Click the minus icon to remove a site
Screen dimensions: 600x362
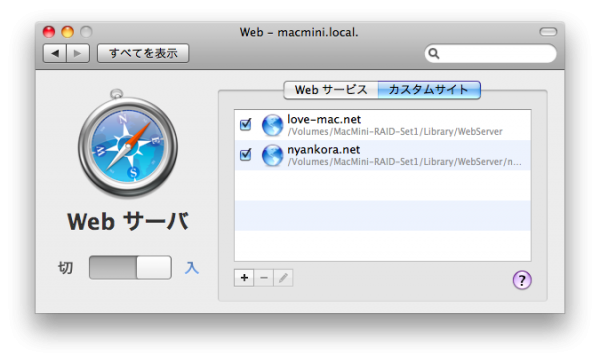264,278
